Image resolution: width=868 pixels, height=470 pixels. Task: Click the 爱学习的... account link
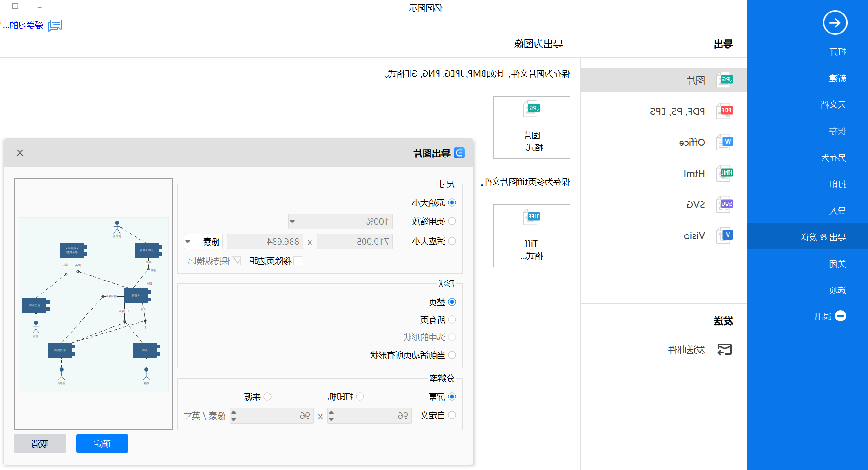[x=23, y=26]
